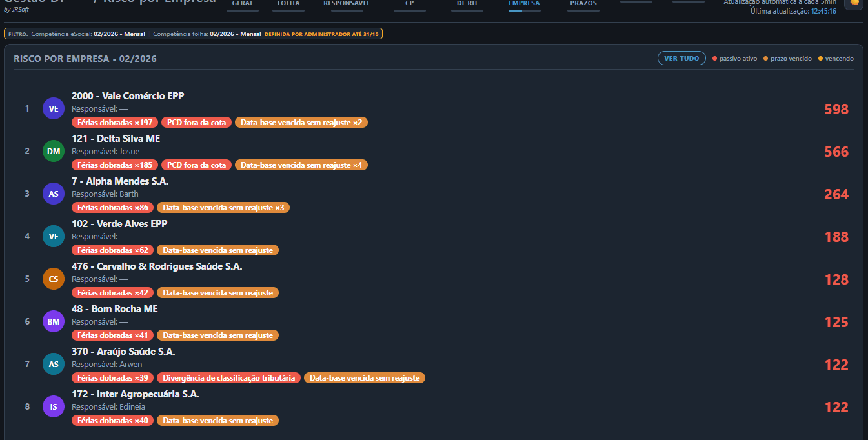Switch to the FOLHA tab
868x440 pixels.
point(288,4)
